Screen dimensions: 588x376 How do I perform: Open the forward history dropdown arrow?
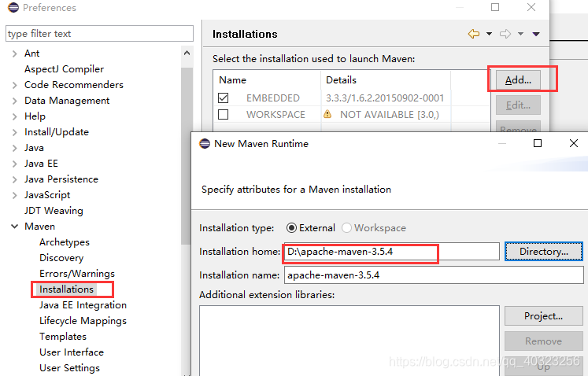click(520, 34)
